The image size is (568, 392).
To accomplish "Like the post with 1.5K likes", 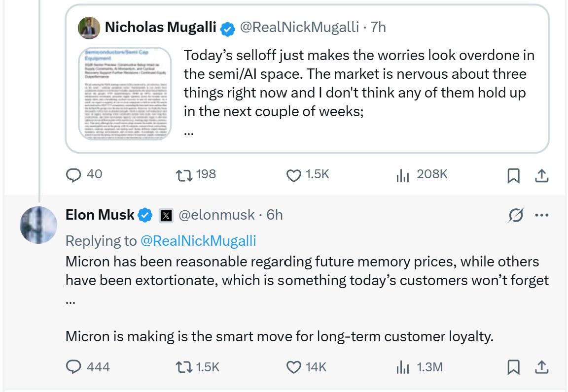I will pos(294,175).
